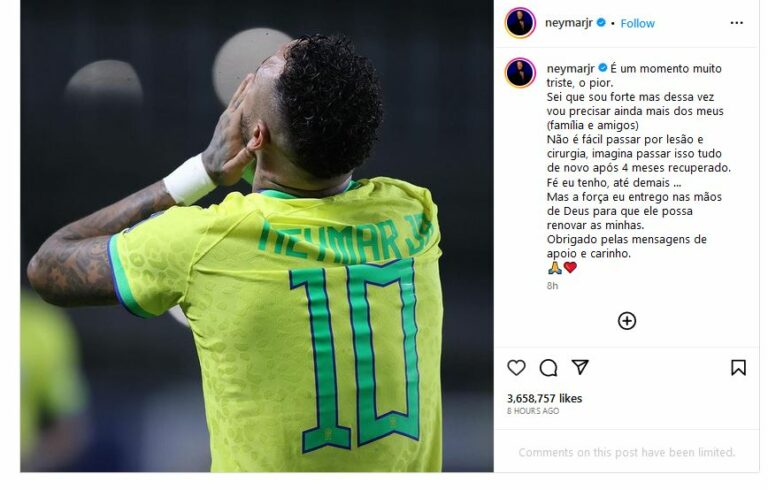Viewport: 768px width, 490px height.
Task: Open neymarjr avatar beside the caption
Action: point(520,73)
